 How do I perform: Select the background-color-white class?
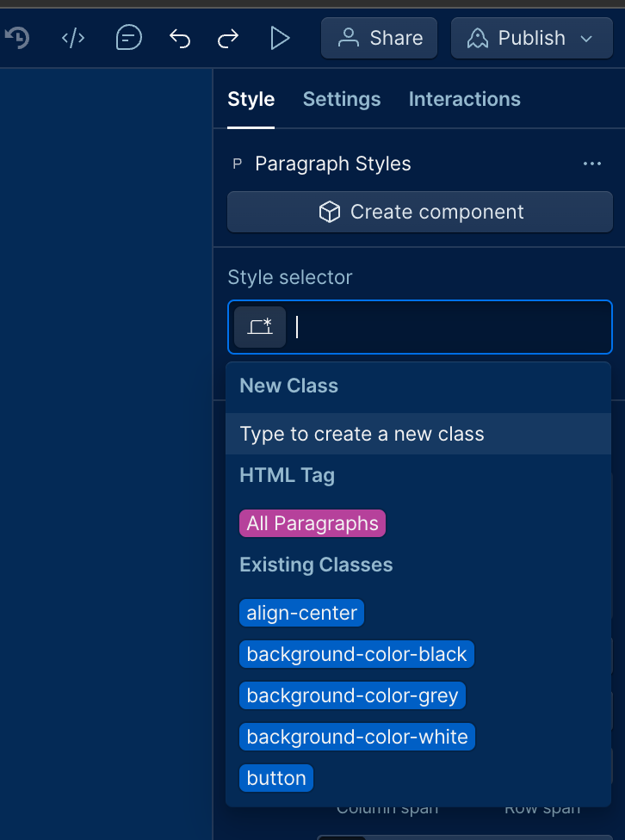pyautogui.click(x=357, y=737)
